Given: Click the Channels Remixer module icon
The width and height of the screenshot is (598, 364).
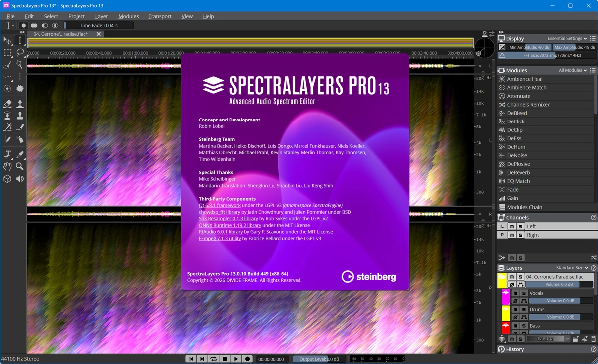Looking at the screenshot, I should point(502,104).
